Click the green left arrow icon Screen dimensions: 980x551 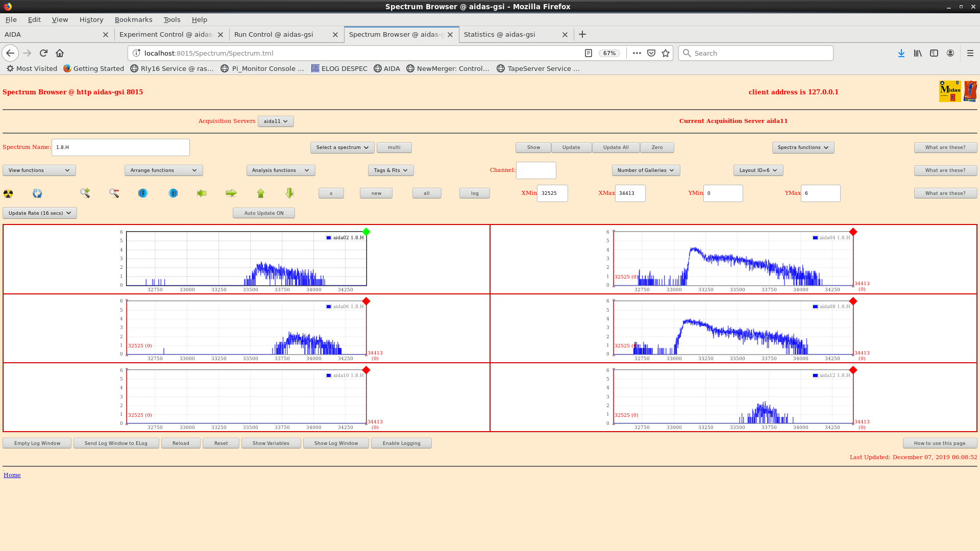202,193
